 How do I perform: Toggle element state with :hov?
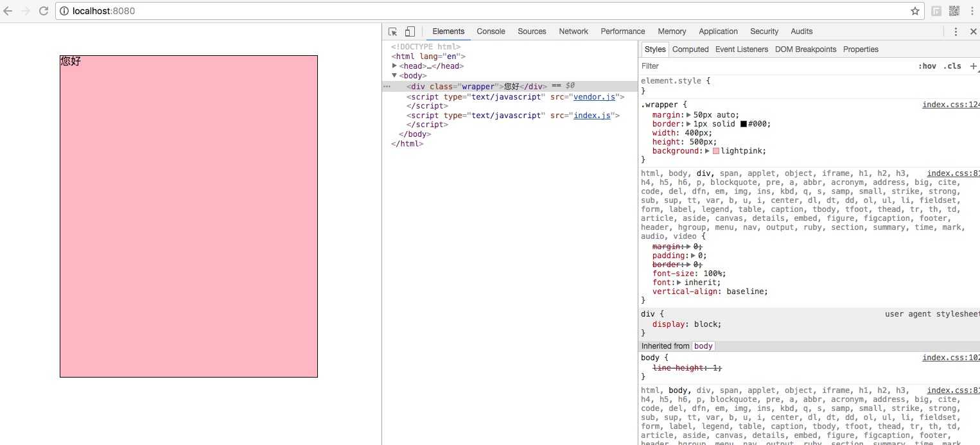coord(927,66)
